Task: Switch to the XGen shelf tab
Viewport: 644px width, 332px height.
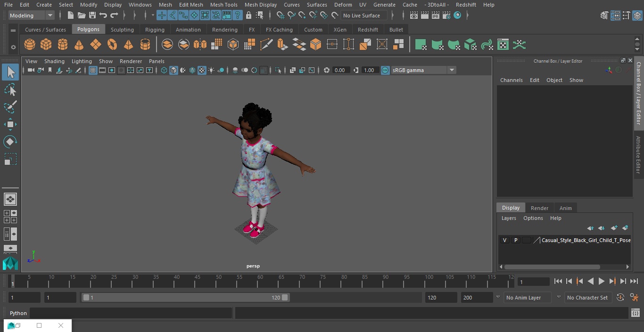Action: (x=340, y=29)
